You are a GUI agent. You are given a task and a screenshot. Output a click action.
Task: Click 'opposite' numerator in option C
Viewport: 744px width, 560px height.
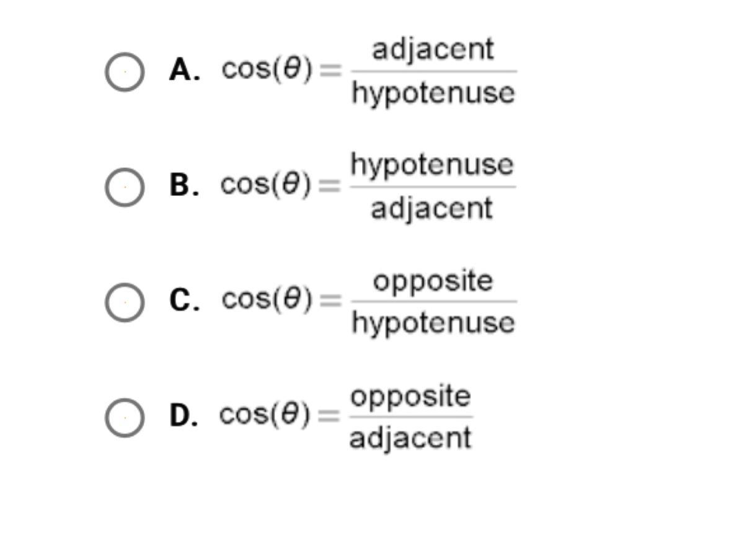point(433,282)
